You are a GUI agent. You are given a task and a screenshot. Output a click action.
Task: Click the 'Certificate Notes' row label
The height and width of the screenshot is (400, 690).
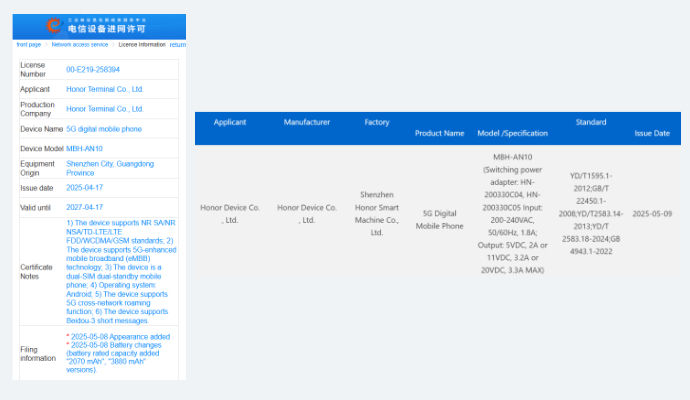[x=36, y=272]
